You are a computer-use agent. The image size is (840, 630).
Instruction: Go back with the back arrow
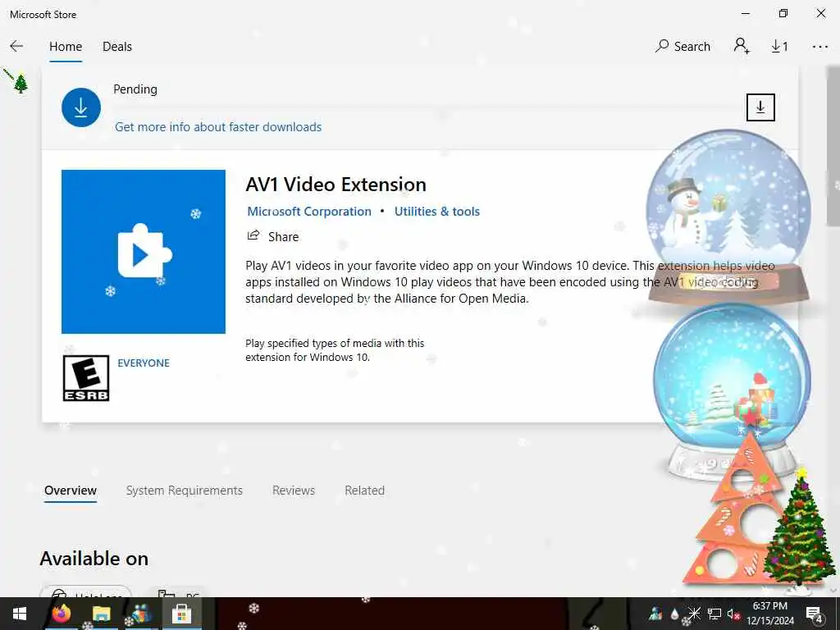16,47
